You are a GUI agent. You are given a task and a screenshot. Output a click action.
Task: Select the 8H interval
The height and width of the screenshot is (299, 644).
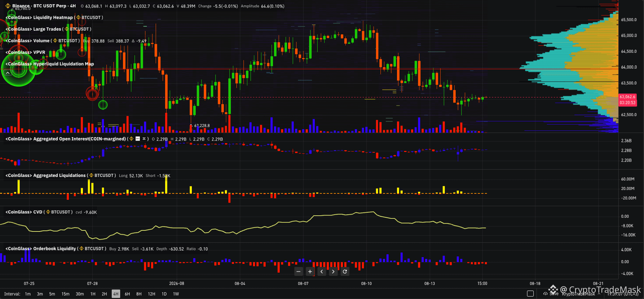pos(139,294)
